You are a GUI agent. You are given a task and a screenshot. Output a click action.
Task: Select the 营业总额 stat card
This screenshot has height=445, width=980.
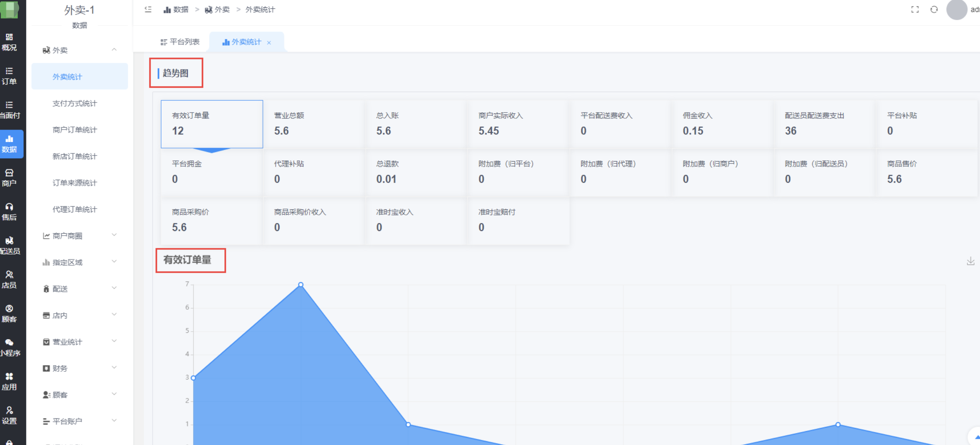(x=314, y=124)
